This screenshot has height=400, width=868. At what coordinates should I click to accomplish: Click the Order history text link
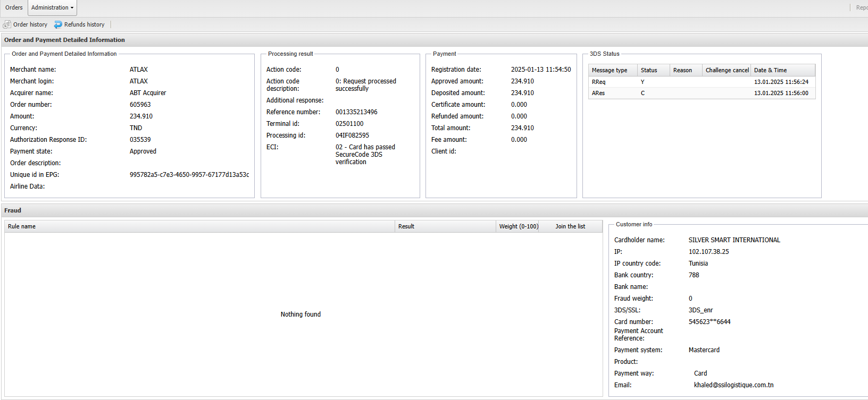tap(30, 24)
